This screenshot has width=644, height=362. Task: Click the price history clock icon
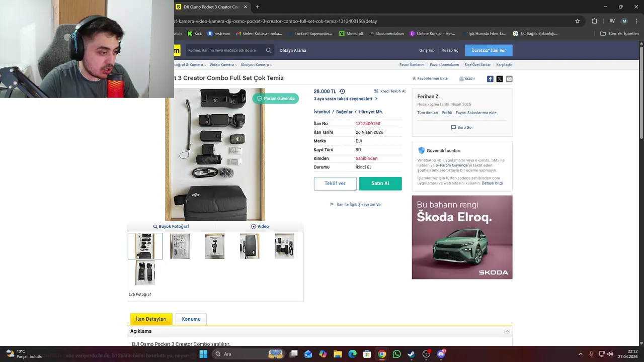[x=342, y=92]
